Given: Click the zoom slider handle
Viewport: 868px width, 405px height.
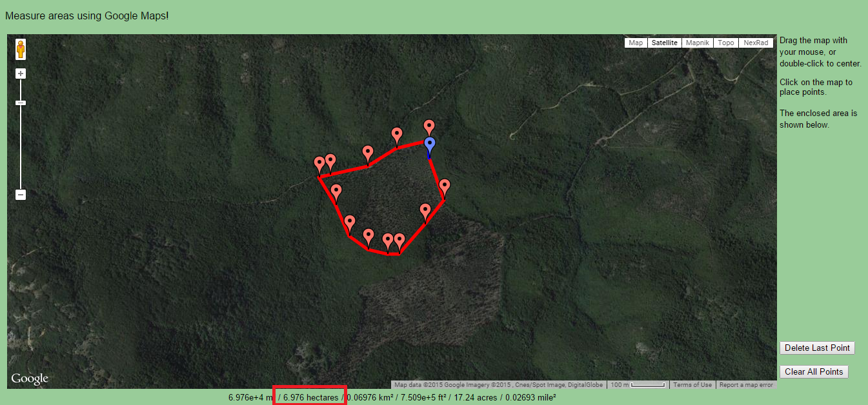Looking at the screenshot, I should (x=21, y=103).
